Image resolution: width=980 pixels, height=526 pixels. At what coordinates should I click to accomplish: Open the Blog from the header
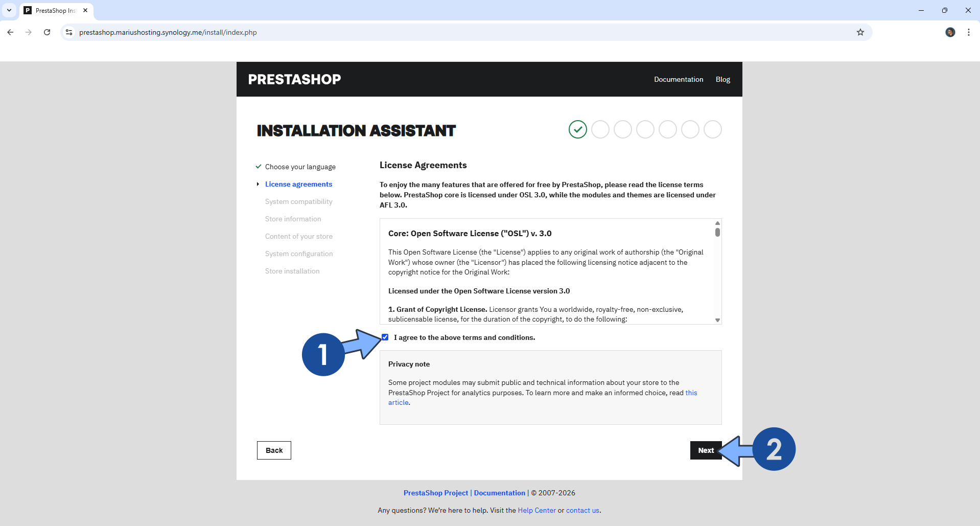pyautogui.click(x=722, y=79)
